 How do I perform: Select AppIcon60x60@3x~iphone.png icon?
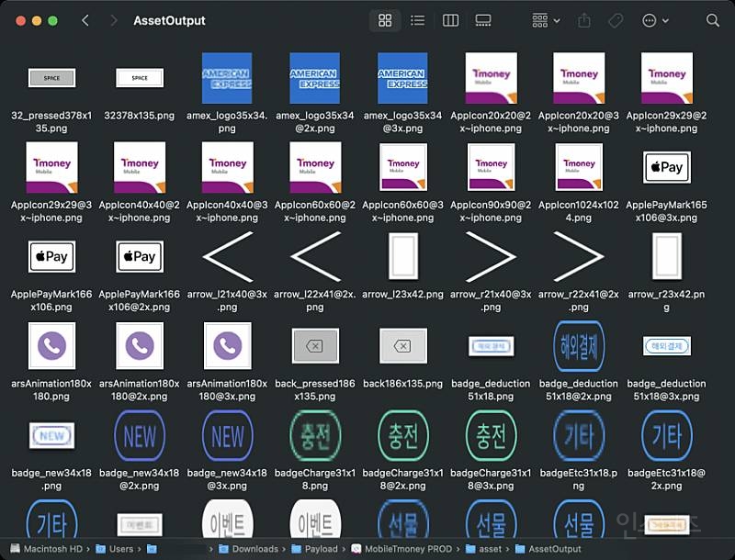(402, 167)
